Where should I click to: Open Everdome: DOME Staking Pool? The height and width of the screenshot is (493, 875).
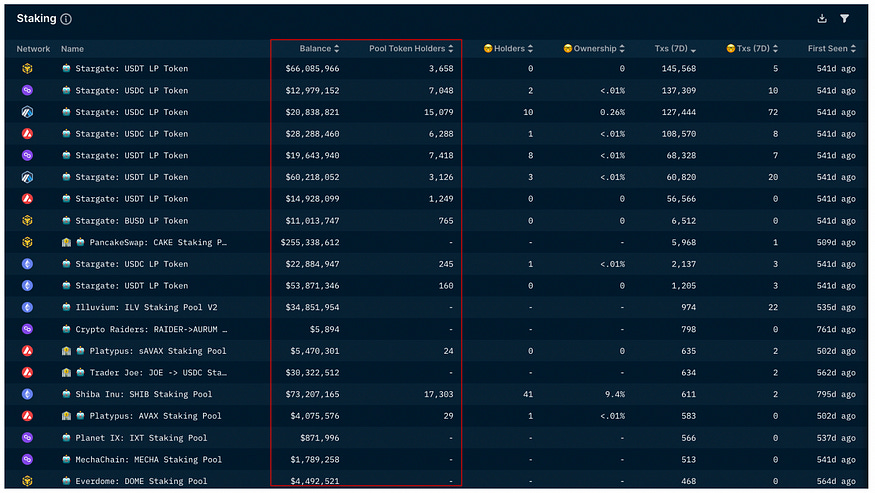tap(141, 481)
